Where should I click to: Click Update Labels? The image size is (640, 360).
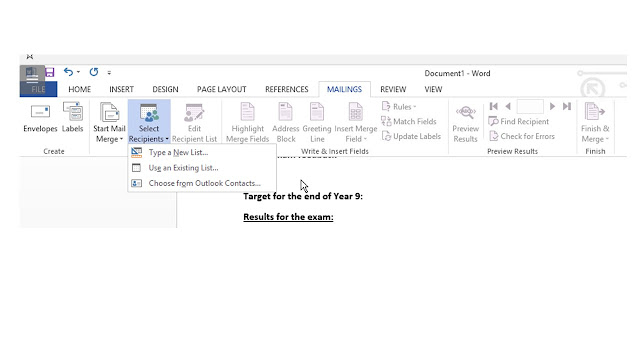(411, 136)
